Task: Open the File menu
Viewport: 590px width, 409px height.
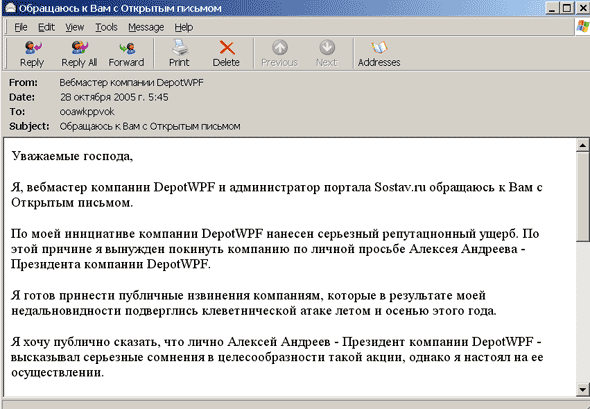Action: [x=21, y=27]
